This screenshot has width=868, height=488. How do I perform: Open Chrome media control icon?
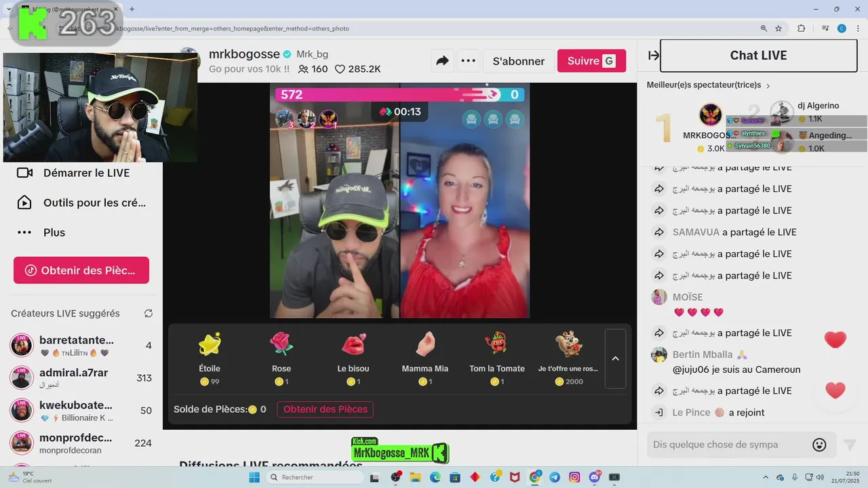point(825,28)
